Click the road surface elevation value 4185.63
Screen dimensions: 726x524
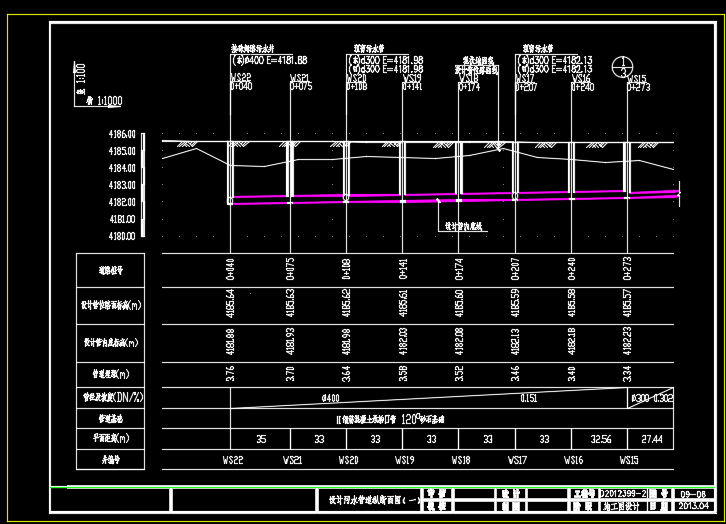(290, 303)
